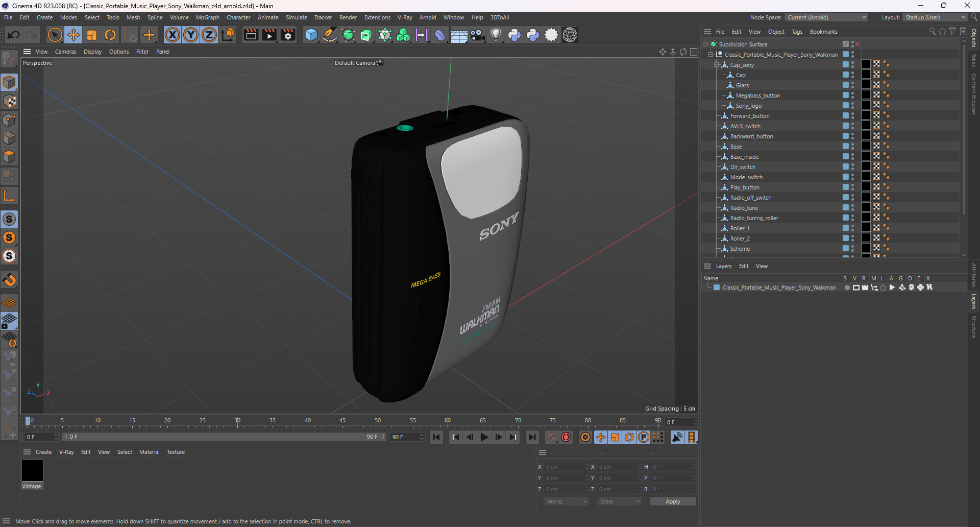Add a Camera object
This screenshot has width=980, height=527.
(x=477, y=35)
